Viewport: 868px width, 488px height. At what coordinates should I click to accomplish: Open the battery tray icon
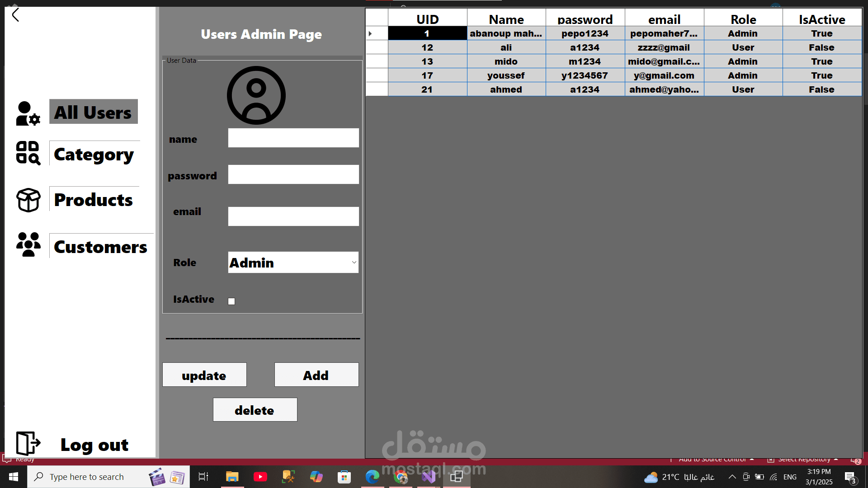coord(759,477)
